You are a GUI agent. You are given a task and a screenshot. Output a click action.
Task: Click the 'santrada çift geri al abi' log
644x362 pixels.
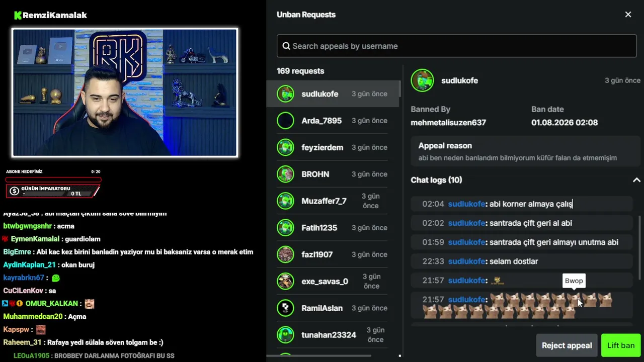pos(530,223)
